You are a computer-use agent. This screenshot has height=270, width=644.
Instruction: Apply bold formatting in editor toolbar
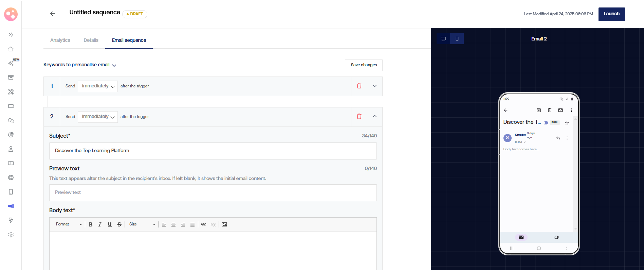point(91,224)
